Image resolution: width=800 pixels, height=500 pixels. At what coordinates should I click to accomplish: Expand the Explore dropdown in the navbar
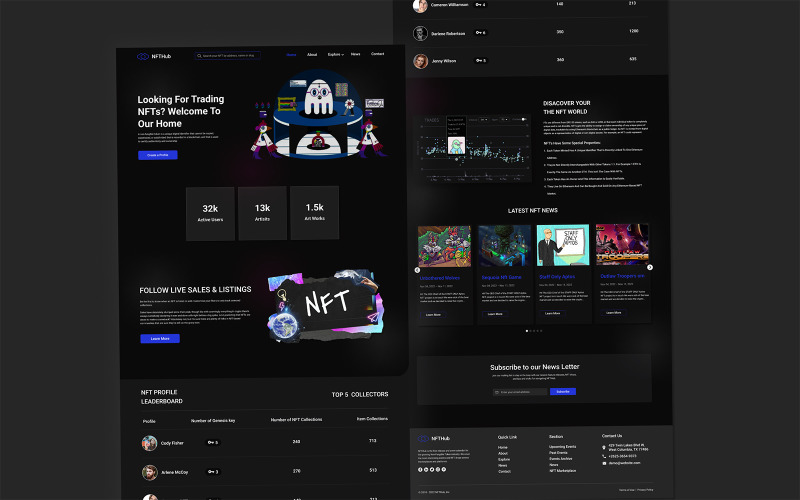pos(334,54)
